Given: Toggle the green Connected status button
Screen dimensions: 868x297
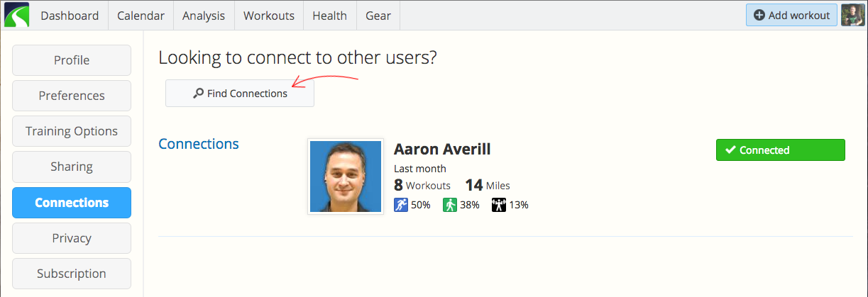Looking at the screenshot, I should click(781, 150).
